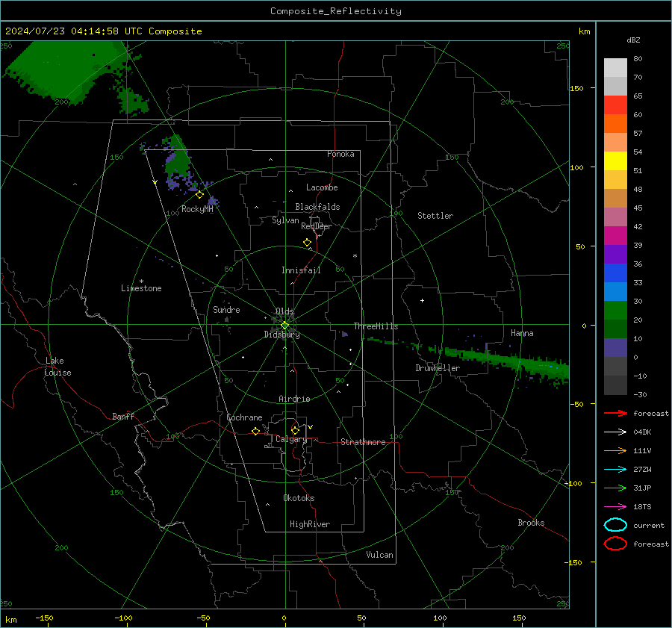The width and height of the screenshot is (672, 628).
Task: Click the Composite_Reflectivity title
Action: click(336, 11)
